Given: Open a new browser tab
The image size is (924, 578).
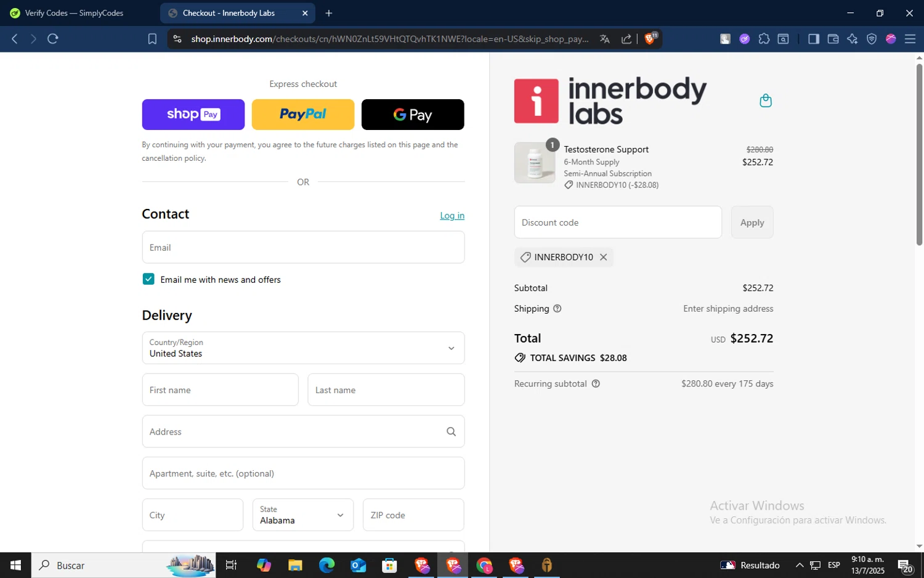Looking at the screenshot, I should 329,13.
